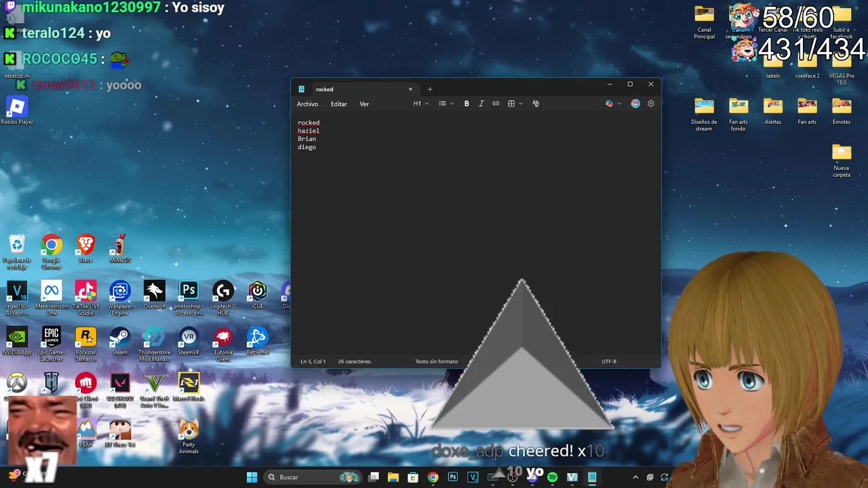Select the Steam desktop shortcut
Viewport: 868px width, 488px height.
[x=120, y=341]
